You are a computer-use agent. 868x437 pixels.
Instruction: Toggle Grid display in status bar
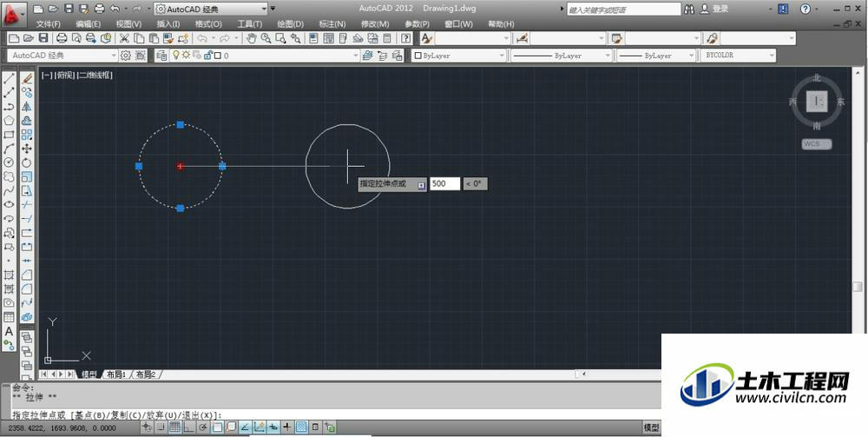coord(174,427)
